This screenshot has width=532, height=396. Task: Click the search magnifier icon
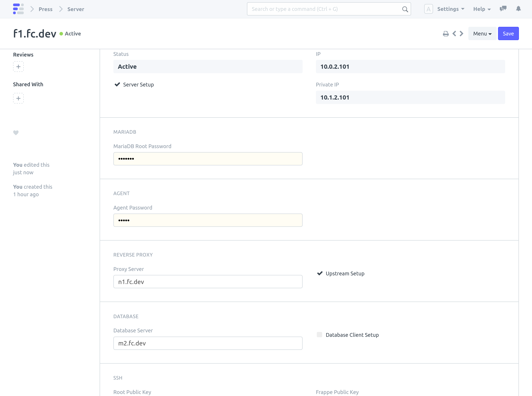(x=405, y=9)
